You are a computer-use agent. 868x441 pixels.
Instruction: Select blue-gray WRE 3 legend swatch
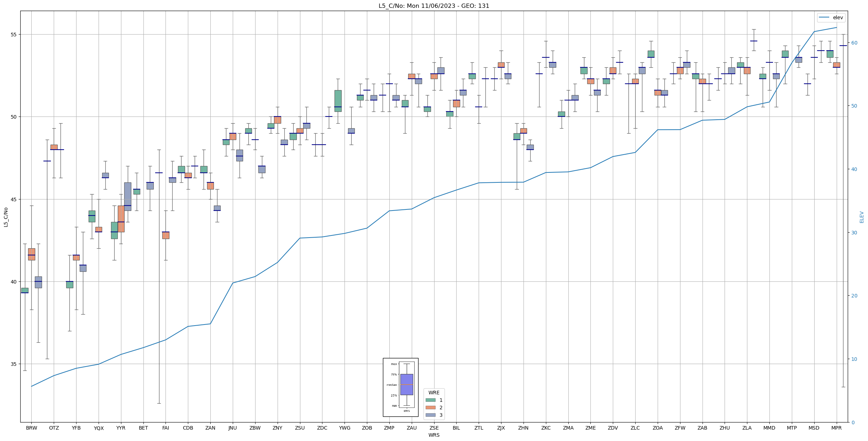430,415
